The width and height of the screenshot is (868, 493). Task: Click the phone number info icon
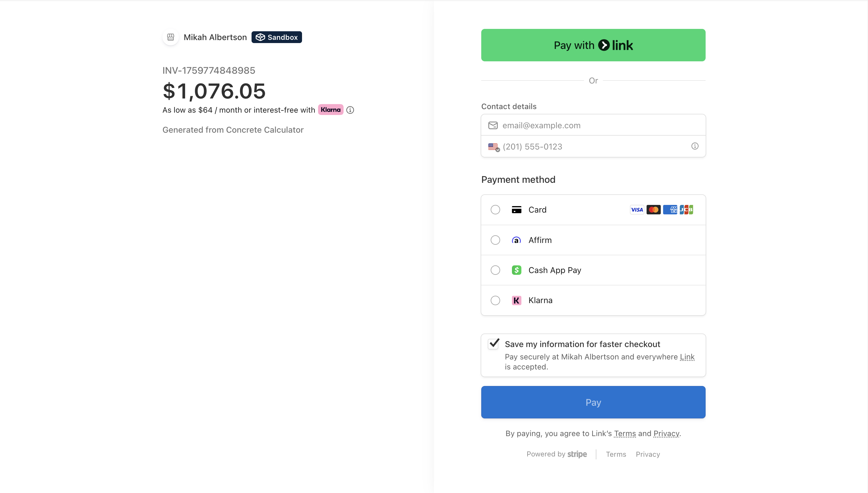pos(695,146)
